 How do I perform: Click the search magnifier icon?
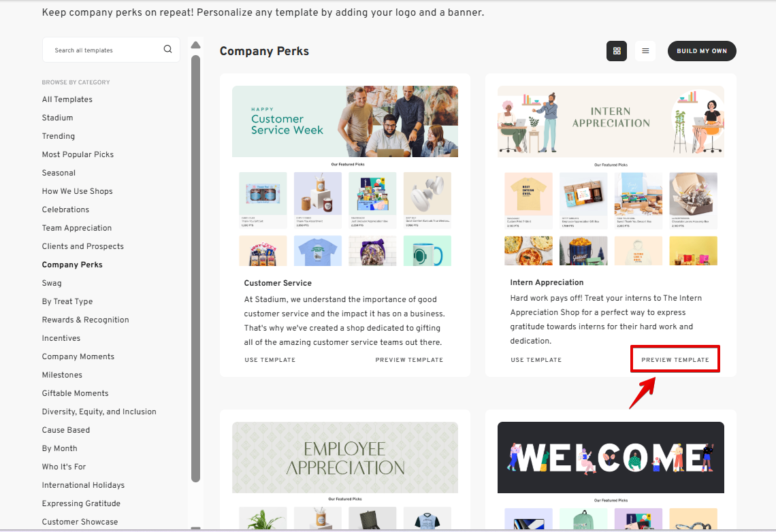pos(167,50)
